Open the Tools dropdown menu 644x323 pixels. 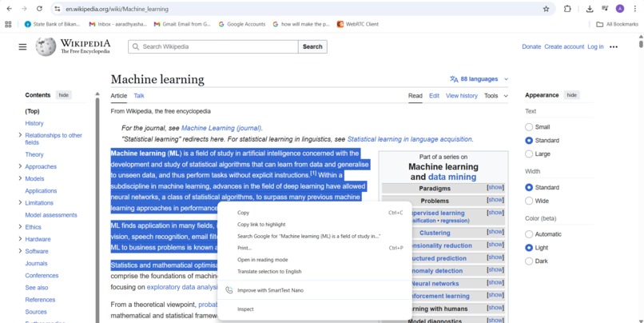pos(495,96)
